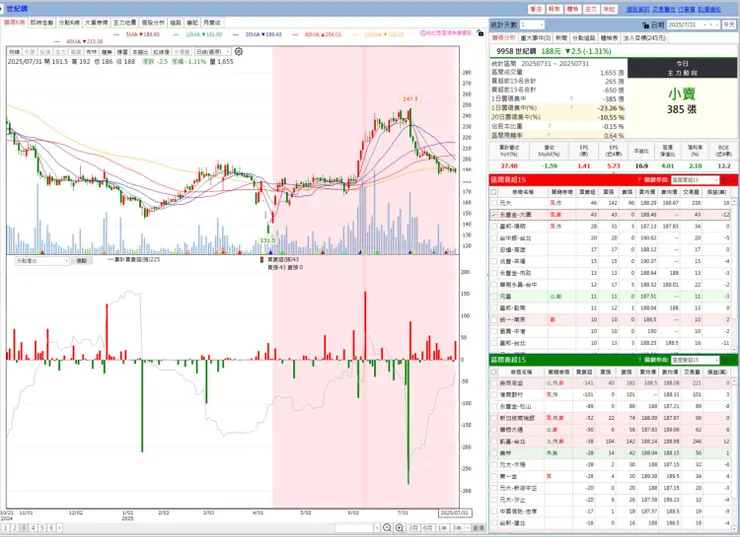
Task: Switch to the 主力地圖 tab
Action: point(125,23)
